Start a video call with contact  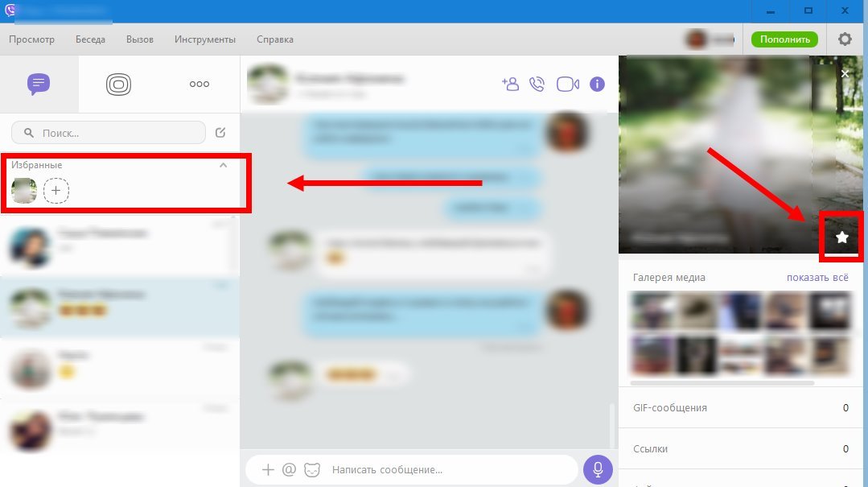click(x=568, y=84)
